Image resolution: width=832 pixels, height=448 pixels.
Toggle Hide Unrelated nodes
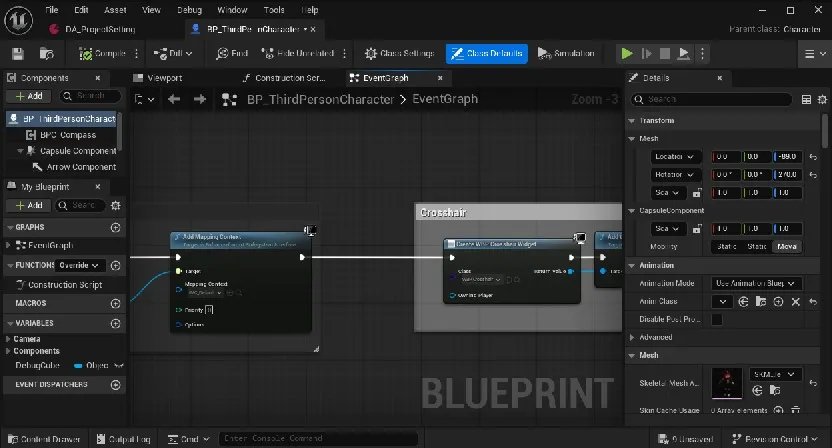tap(298, 54)
